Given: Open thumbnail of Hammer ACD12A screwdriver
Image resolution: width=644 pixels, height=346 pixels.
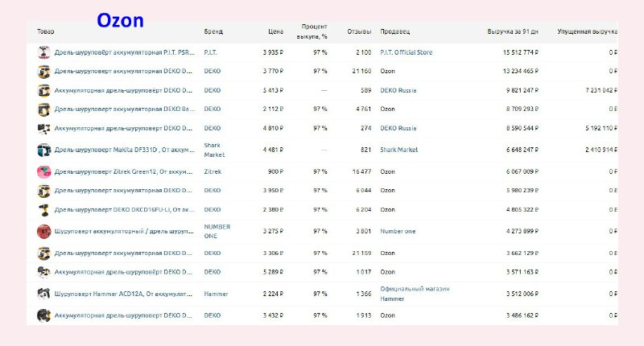Looking at the screenshot, I should point(44,294).
